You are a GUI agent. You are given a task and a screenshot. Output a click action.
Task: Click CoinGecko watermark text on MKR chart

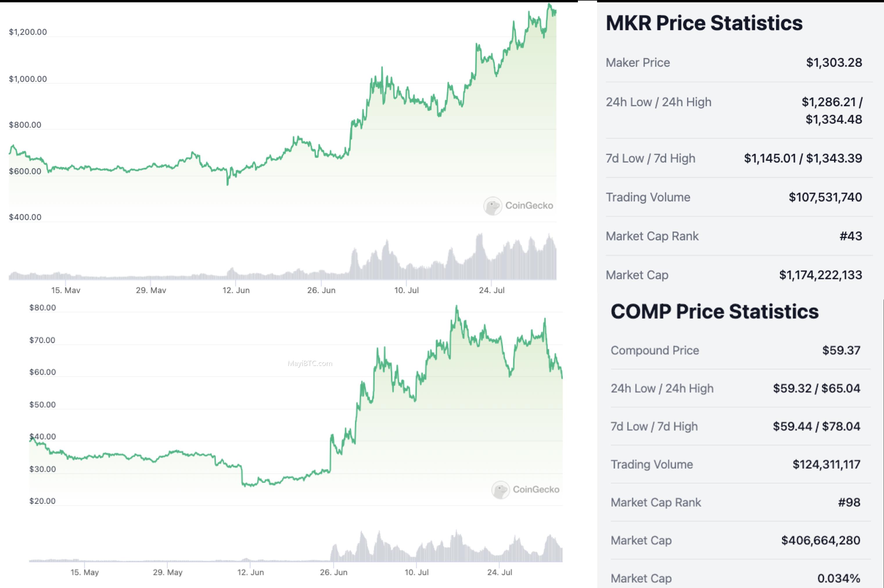(x=529, y=205)
